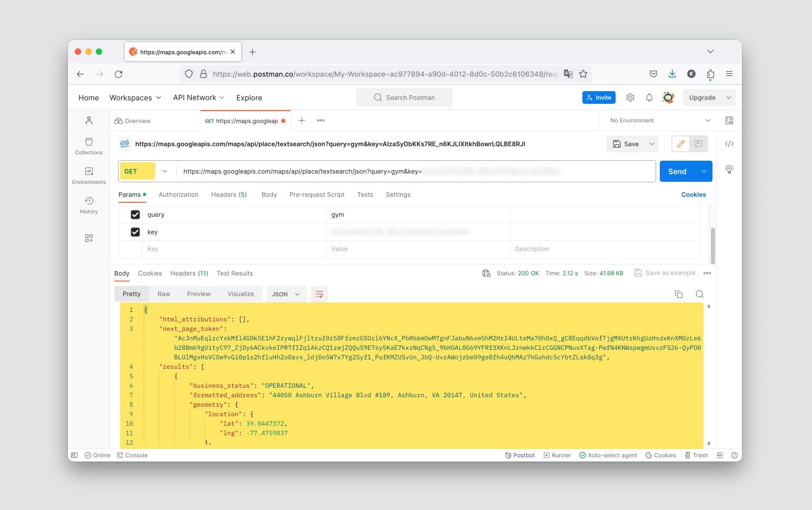Open the Tests tab
Screen dimensions: 812x510
tap(365, 194)
